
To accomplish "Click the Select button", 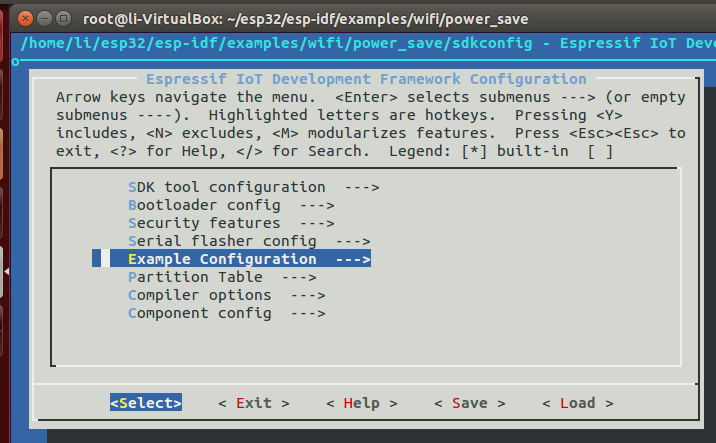I will click(x=146, y=402).
